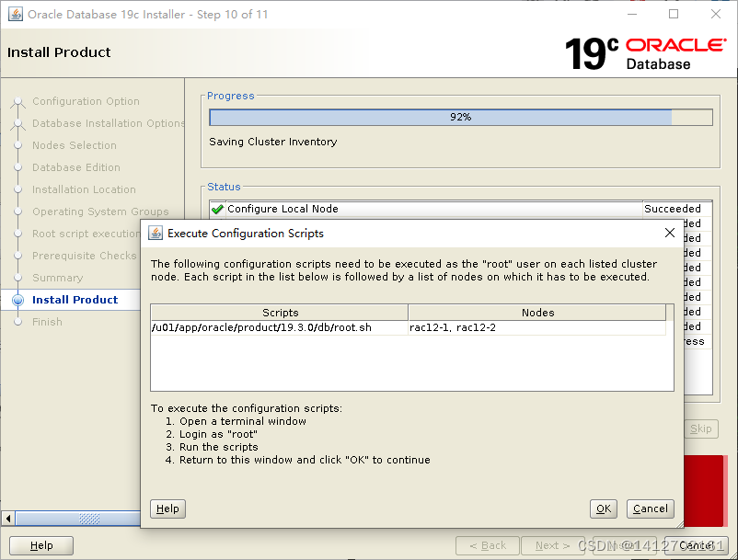
Task: Click the Skip button
Action: point(701,429)
